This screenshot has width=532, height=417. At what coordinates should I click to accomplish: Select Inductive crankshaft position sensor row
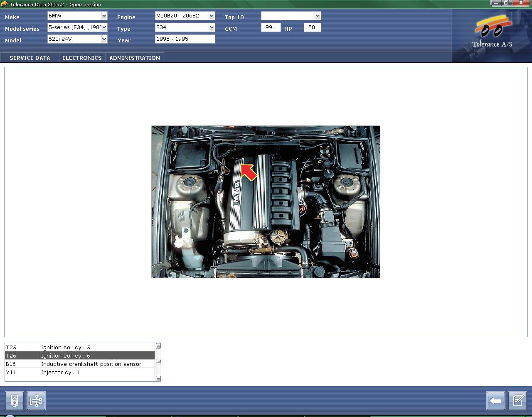click(x=91, y=364)
